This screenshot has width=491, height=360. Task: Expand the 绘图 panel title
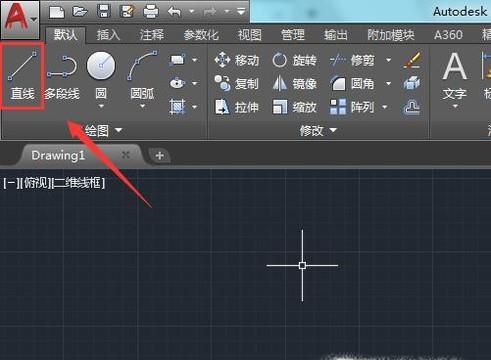(103, 131)
